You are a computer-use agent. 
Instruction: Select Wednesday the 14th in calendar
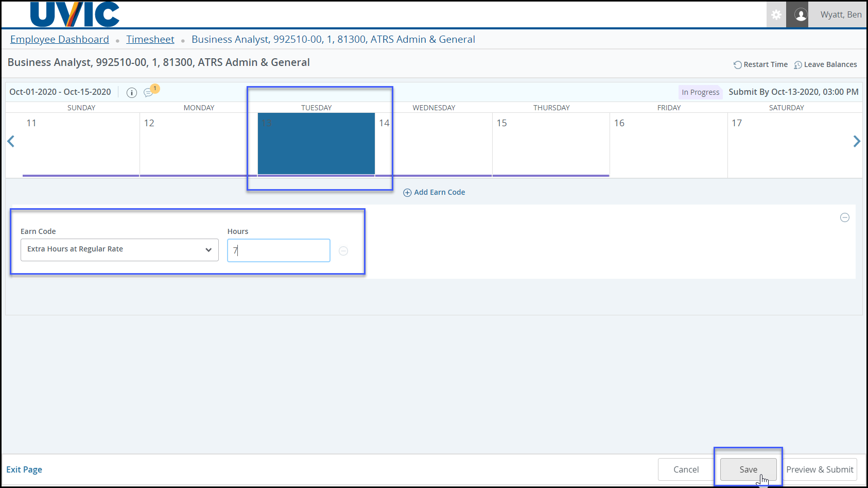[433, 144]
